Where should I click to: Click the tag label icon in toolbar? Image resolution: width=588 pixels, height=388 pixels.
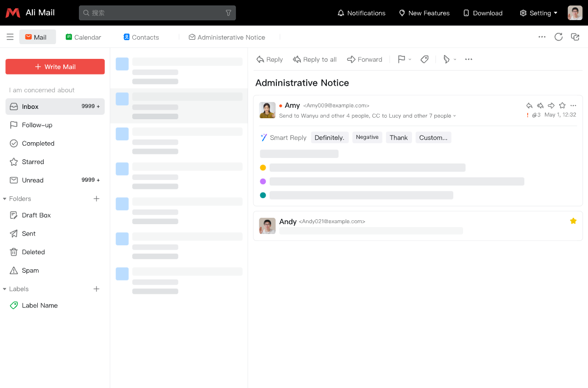[425, 59]
